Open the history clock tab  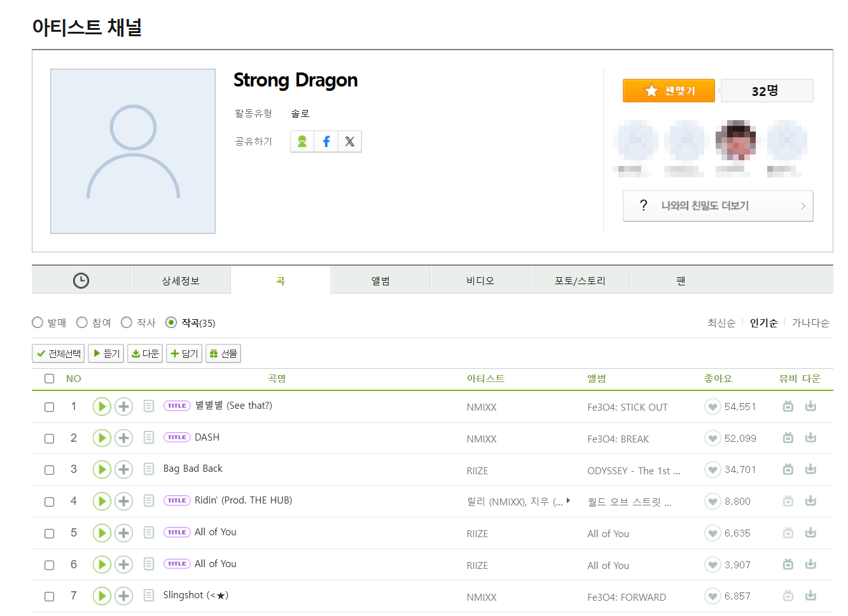pyautogui.click(x=81, y=280)
